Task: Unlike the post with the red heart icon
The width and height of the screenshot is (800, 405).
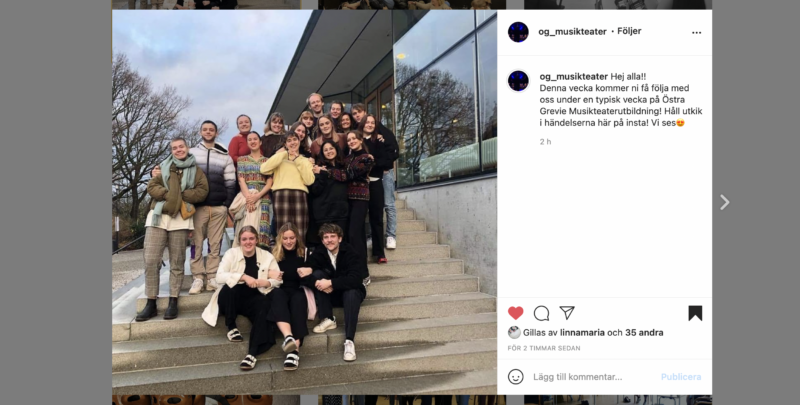Action: point(516,313)
